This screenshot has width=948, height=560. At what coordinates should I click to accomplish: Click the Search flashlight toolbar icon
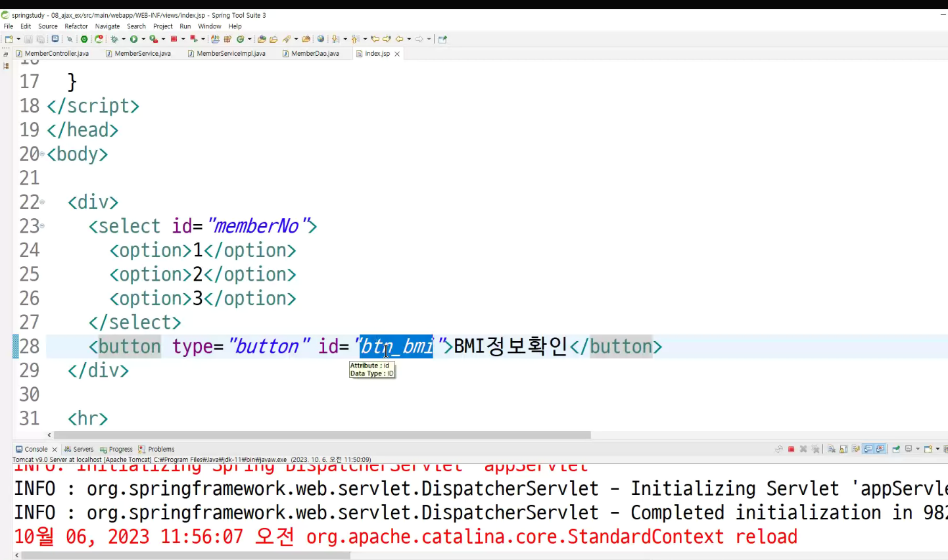click(x=286, y=39)
